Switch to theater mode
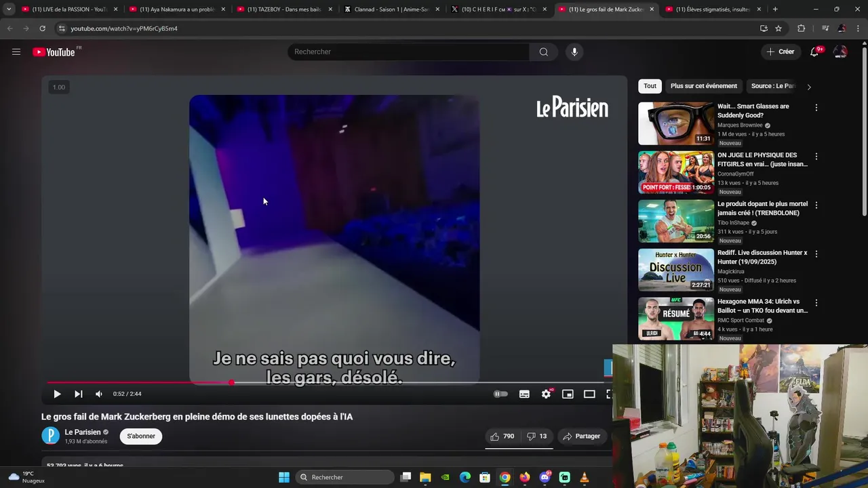868x488 pixels. click(x=589, y=394)
